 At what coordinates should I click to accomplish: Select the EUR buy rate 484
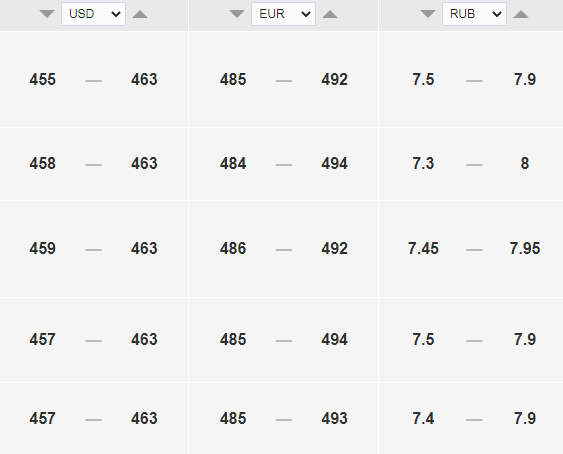pos(233,163)
